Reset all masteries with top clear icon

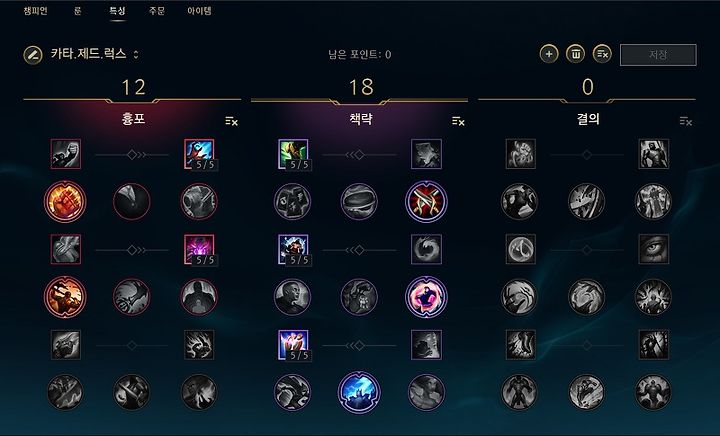click(x=602, y=54)
